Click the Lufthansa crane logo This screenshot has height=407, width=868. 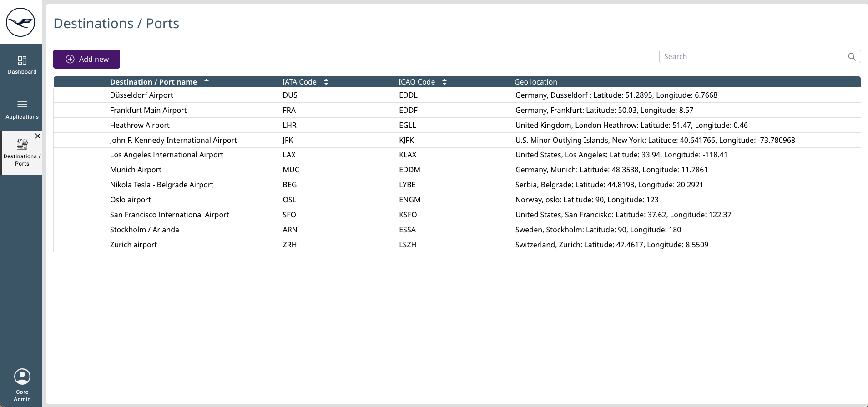pyautogui.click(x=20, y=22)
